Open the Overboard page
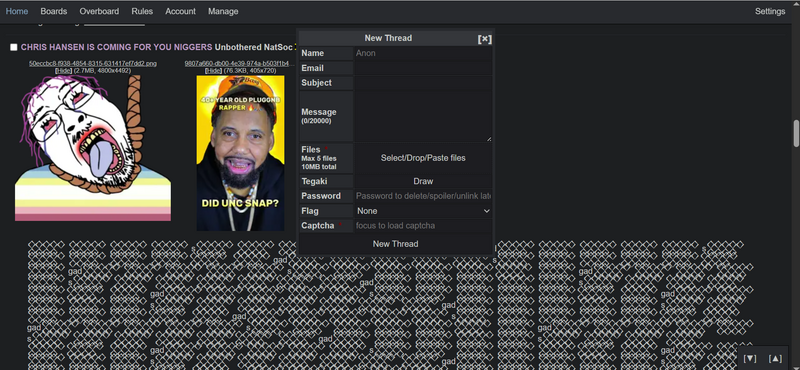Image resolution: width=800 pixels, height=370 pixels. coord(99,11)
